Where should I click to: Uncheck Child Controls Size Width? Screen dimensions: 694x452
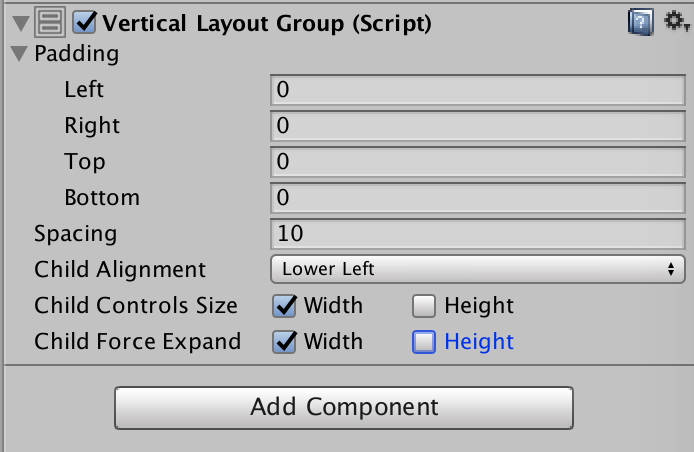coord(285,305)
